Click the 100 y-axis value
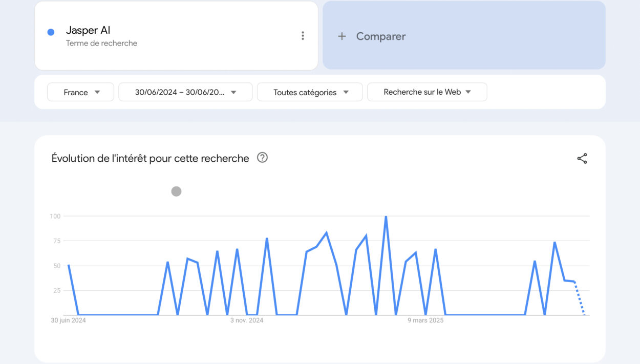The width and height of the screenshot is (640, 364). click(55, 217)
